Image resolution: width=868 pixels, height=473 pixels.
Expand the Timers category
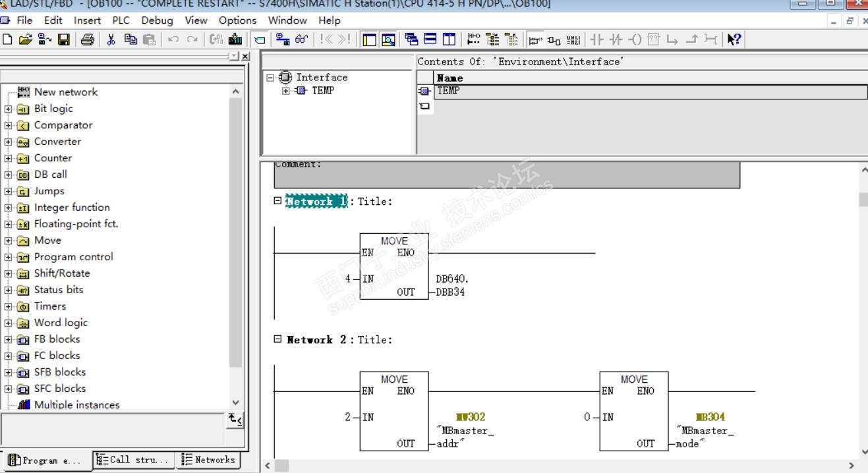(x=8, y=306)
